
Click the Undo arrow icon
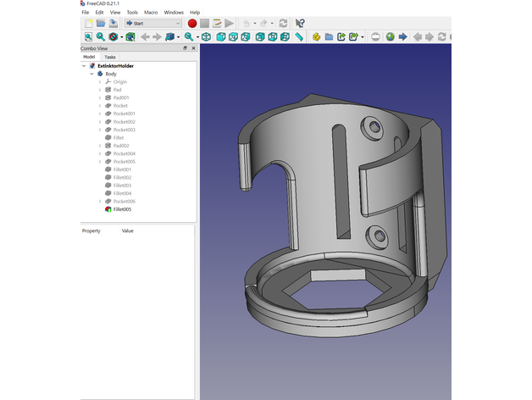[x=245, y=24]
